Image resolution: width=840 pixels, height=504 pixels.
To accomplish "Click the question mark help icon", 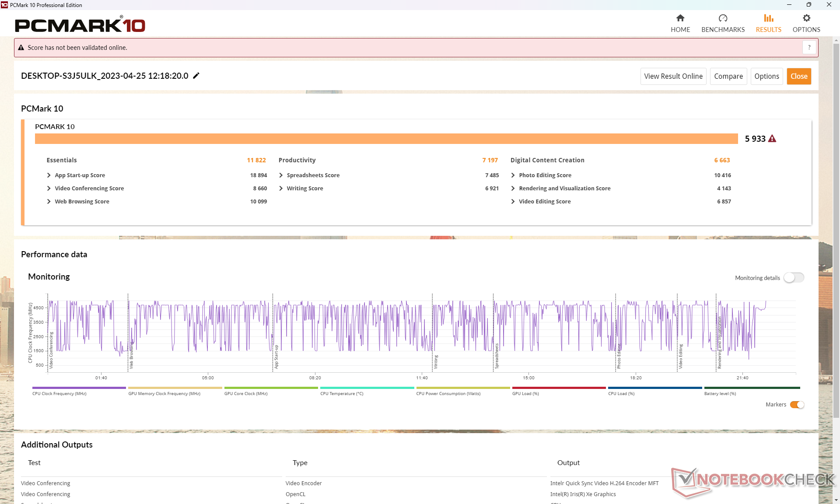I will click(809, 47).
